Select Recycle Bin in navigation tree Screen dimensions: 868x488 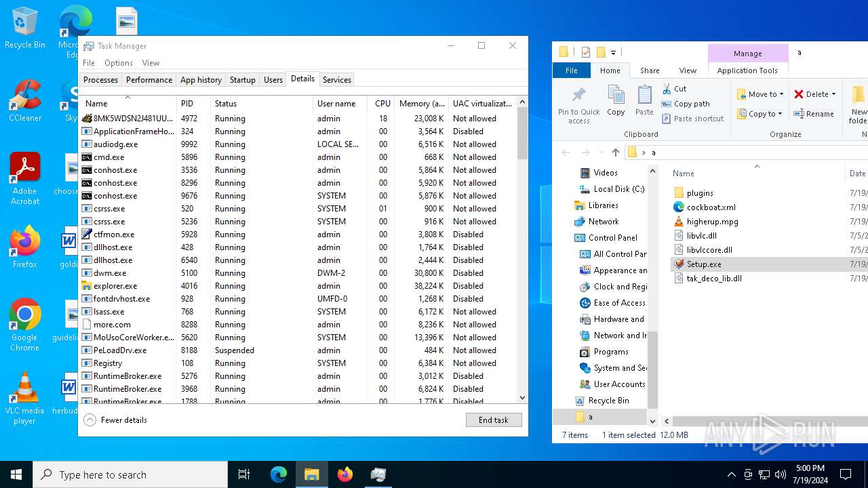click(x=602, y=401)
